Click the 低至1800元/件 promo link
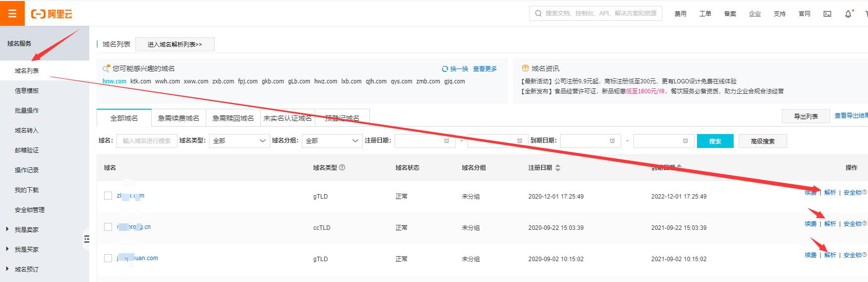 click(646, 91)
